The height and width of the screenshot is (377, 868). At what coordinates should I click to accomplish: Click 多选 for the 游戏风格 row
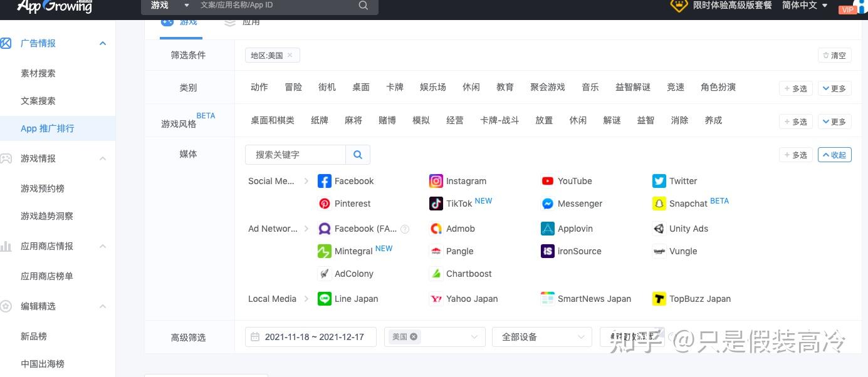795,121
